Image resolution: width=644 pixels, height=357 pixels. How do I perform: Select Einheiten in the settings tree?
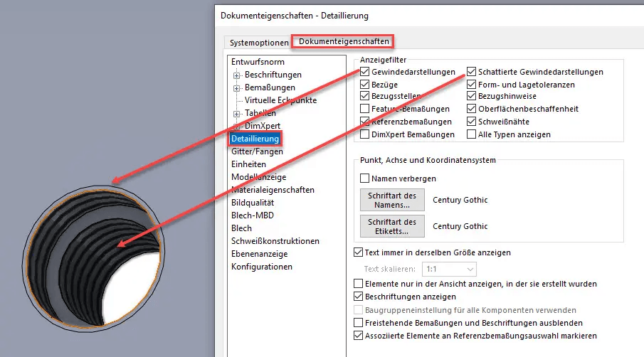click(249, 164)
